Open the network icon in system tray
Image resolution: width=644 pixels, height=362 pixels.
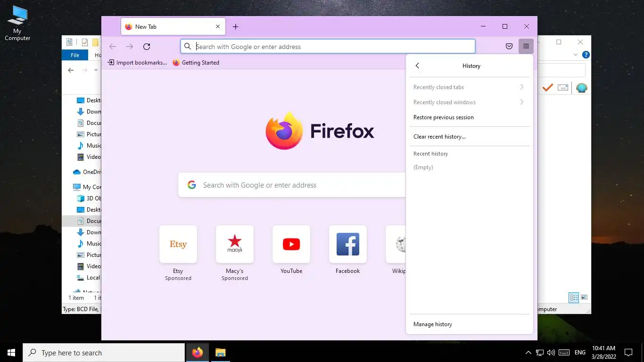tap(540, 353)
